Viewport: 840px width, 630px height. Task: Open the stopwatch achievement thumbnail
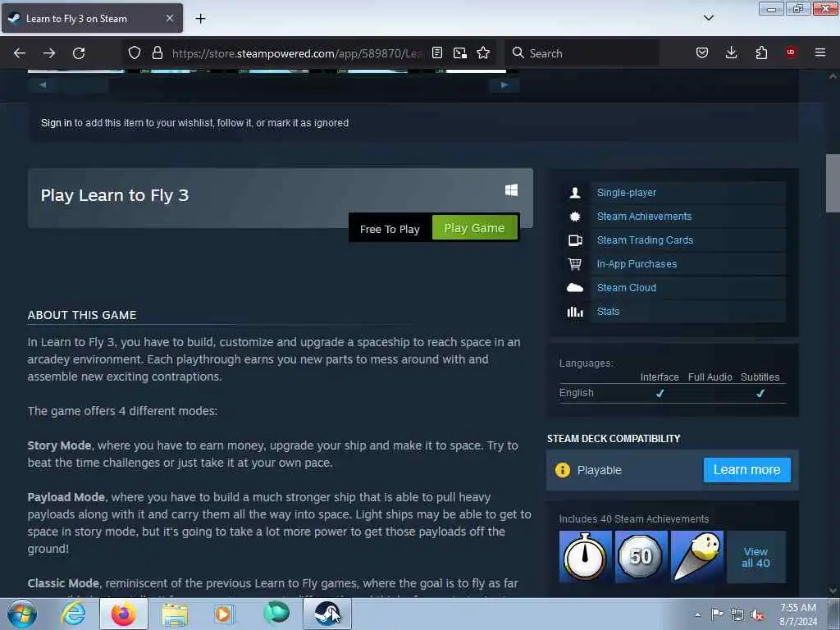[585, 557]
